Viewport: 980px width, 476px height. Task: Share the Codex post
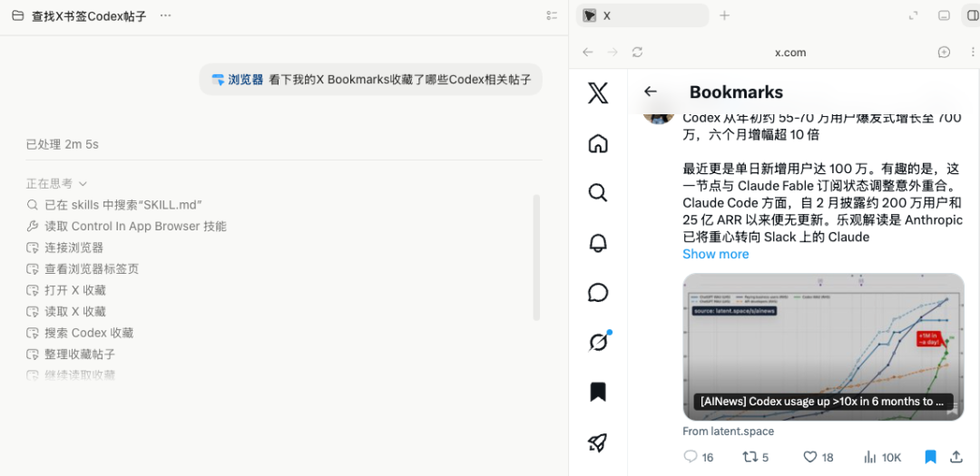click(955, 457)
